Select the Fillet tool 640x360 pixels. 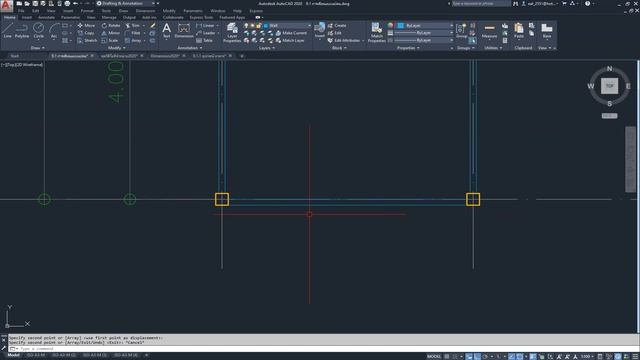coord(133,33)
